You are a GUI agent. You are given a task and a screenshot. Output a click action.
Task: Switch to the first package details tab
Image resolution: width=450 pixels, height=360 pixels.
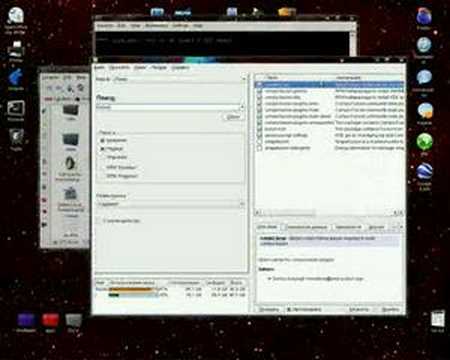pyautogui.click(x=267, y=227)
